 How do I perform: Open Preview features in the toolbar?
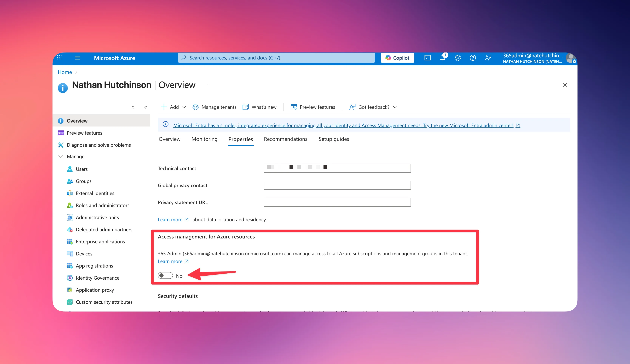[x=313, y=107]
